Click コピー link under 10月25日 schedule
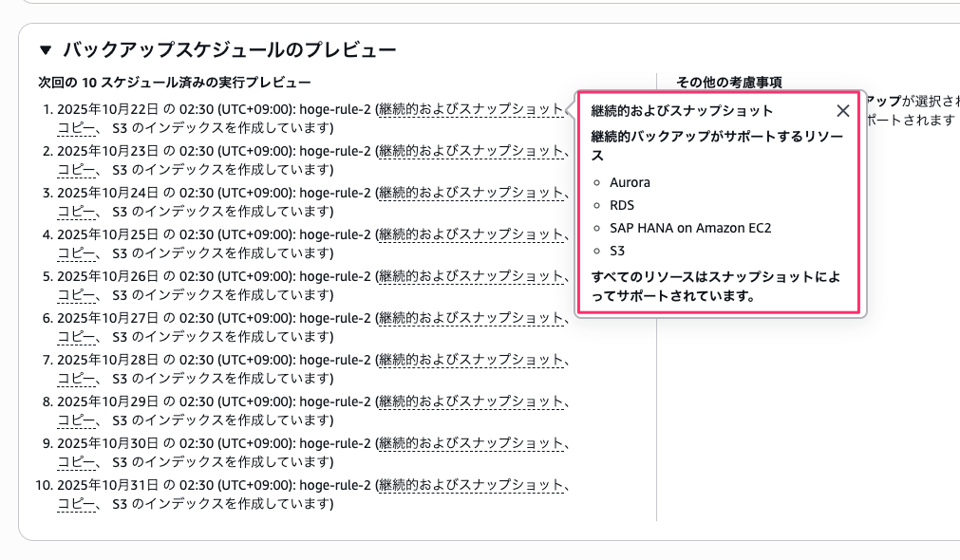Viewport: 960px width, 560px height. [x=75, y=253]
